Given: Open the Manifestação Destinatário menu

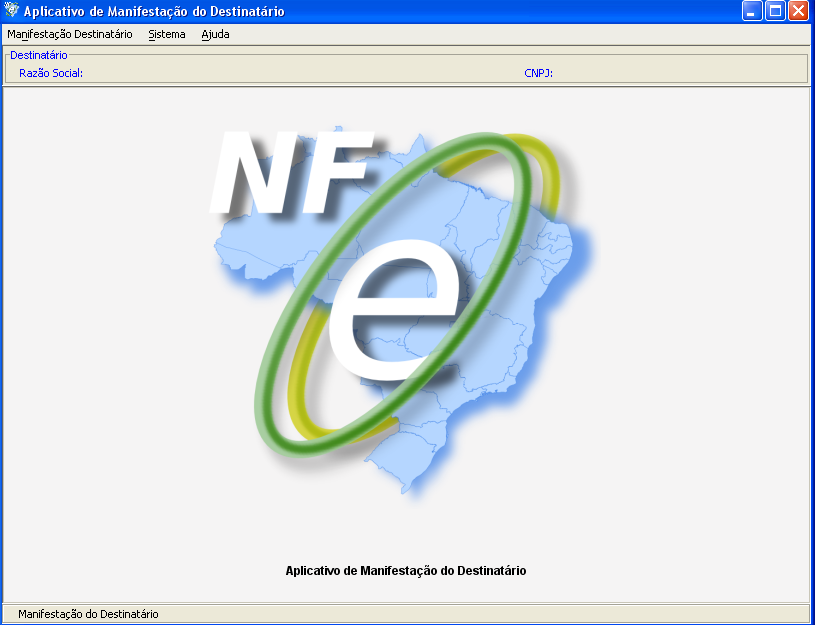Looking at the screenshot, I should (70, 34).
